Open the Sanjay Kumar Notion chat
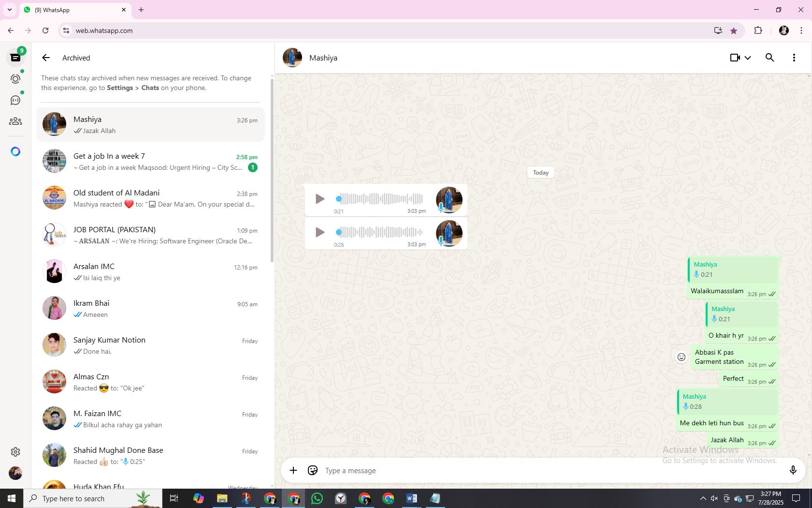This screenshot has height=508, width=812. click(150, 345)
